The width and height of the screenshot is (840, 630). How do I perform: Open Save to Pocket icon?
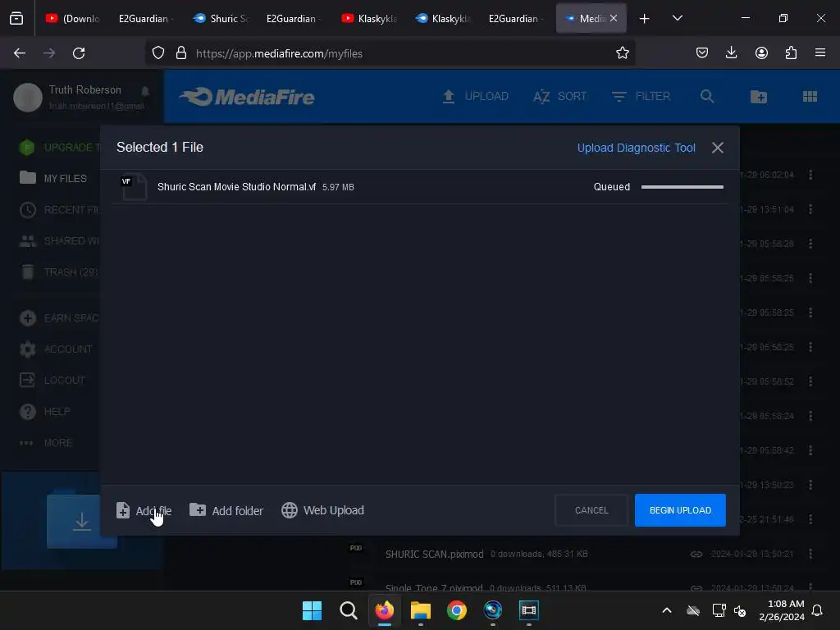[702, 53]
